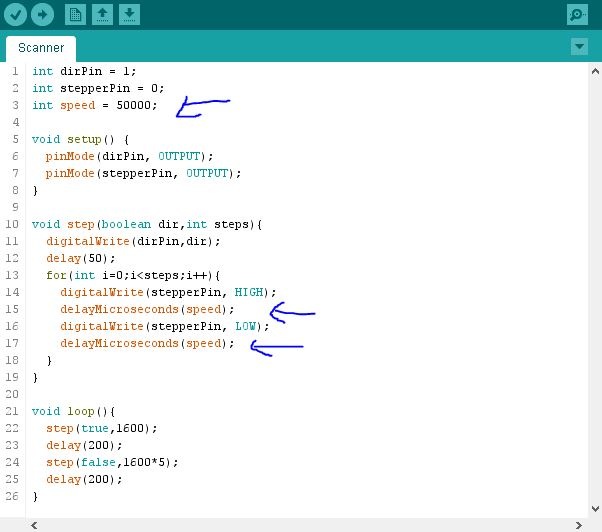This screenshot has width=602, height=532.
Task: Save the sketch with the Save icon
Action: click(x=129, y=15)
